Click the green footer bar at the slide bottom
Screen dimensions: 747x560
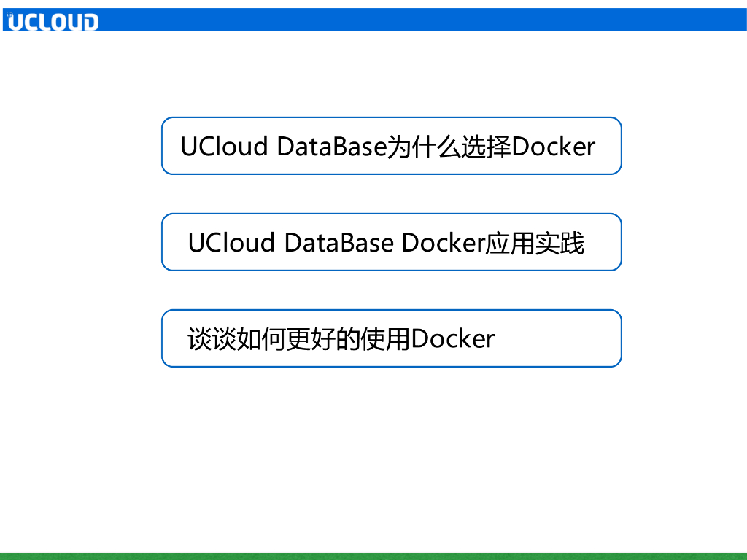[x=373, y=556]
